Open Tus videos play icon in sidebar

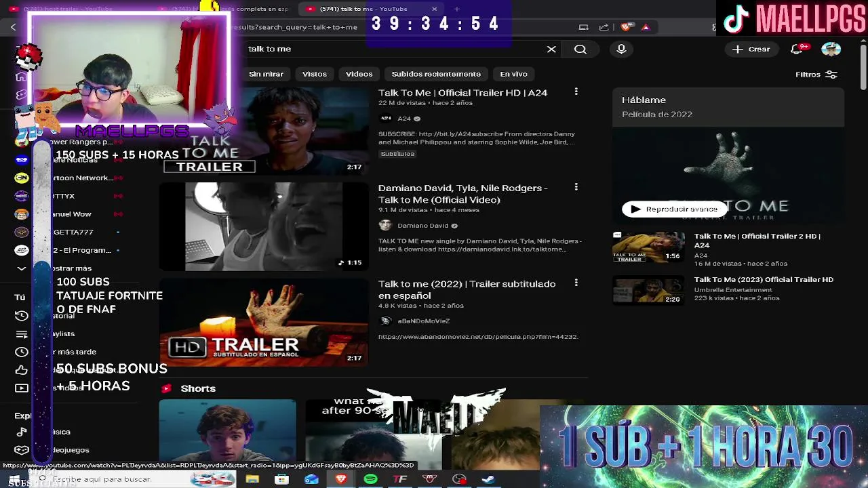coord(21,388)
